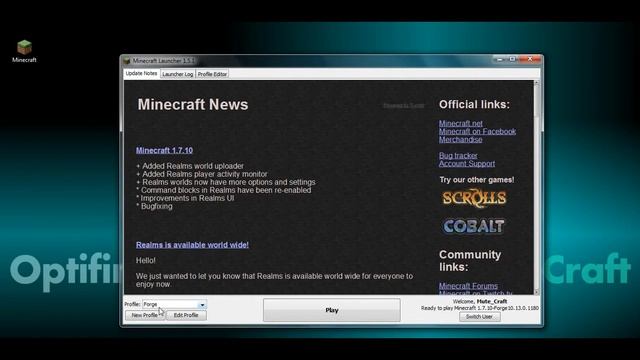640x360 pixels.
Task: Switch to the Launcher Log tab
Action: (178, 74)
